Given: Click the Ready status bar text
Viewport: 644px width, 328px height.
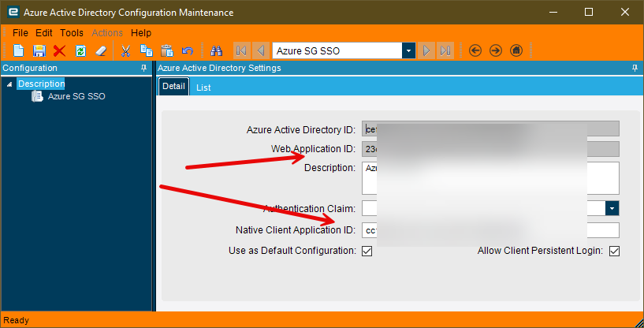Looking at the screenshot, I should (x=16, y=320).
